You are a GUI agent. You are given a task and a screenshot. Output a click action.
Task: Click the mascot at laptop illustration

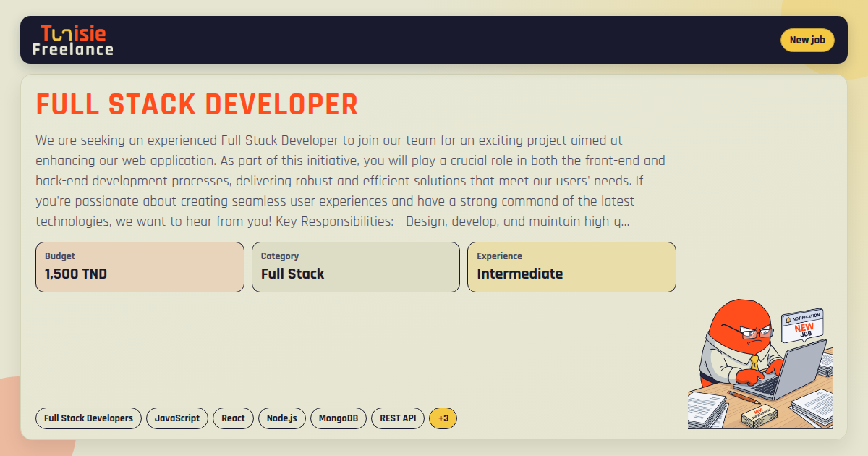[x=760, y=364]
